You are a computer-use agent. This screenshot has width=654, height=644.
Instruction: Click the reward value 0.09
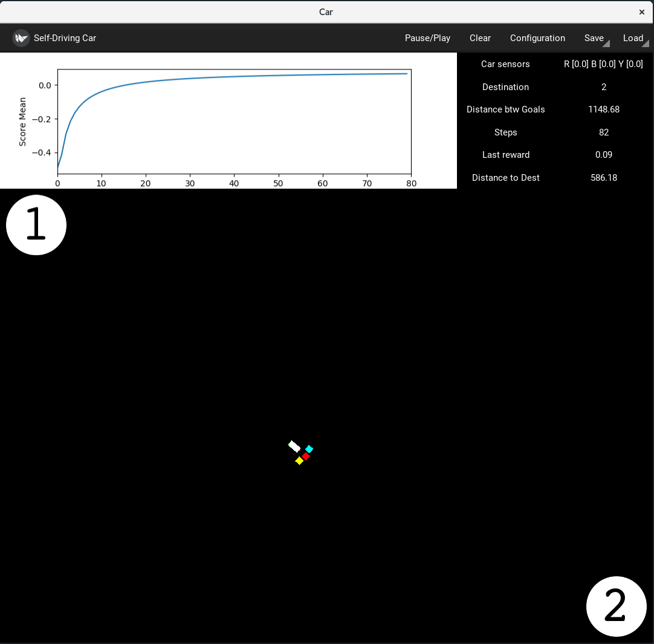point(604,155)
